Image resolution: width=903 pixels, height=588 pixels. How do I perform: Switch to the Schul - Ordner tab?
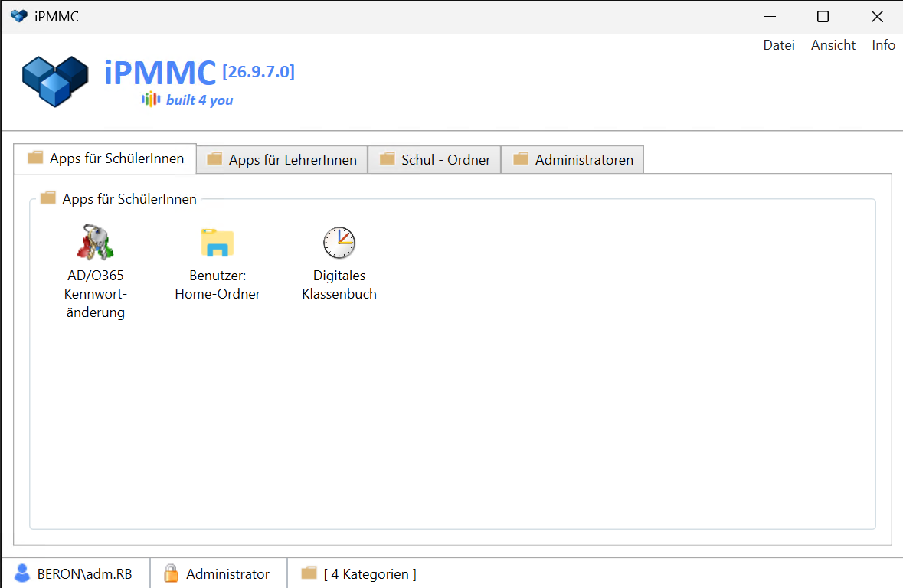[434, 159]
